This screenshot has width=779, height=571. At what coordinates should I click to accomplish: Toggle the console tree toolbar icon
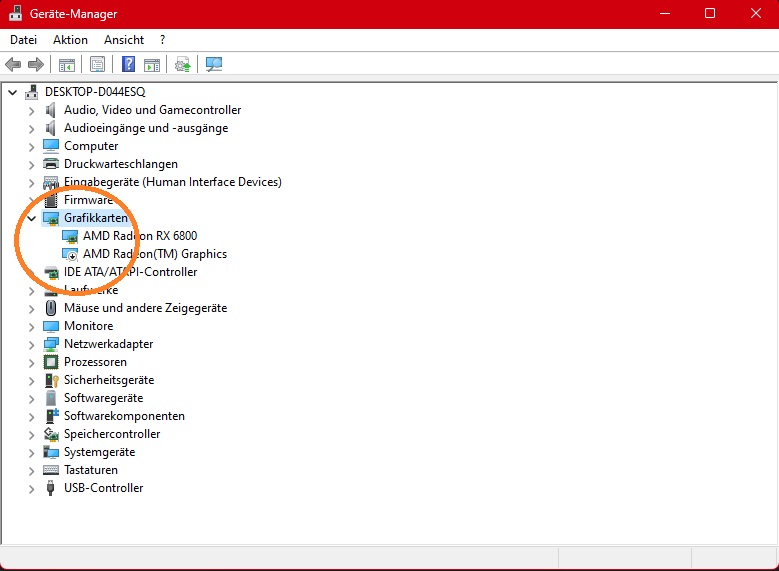tap(67, 65)
